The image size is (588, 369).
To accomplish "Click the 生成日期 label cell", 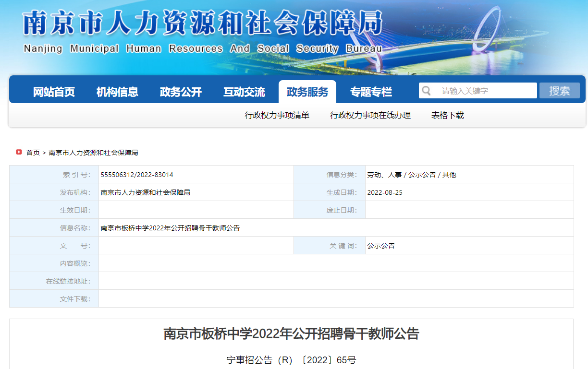I will (x=330, y=192).
